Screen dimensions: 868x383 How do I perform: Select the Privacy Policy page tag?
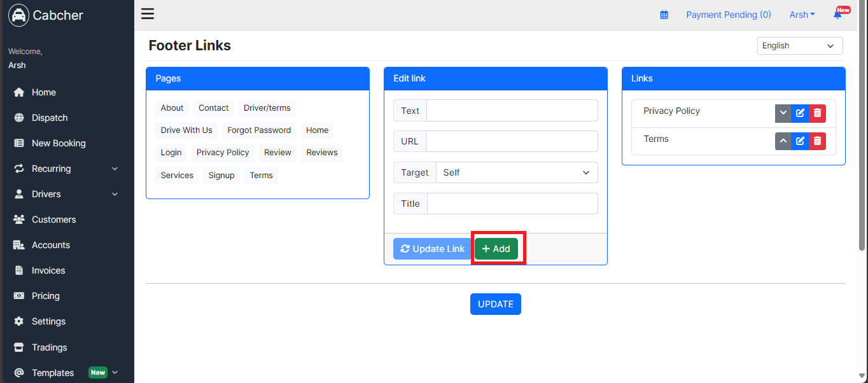[223, 153]
